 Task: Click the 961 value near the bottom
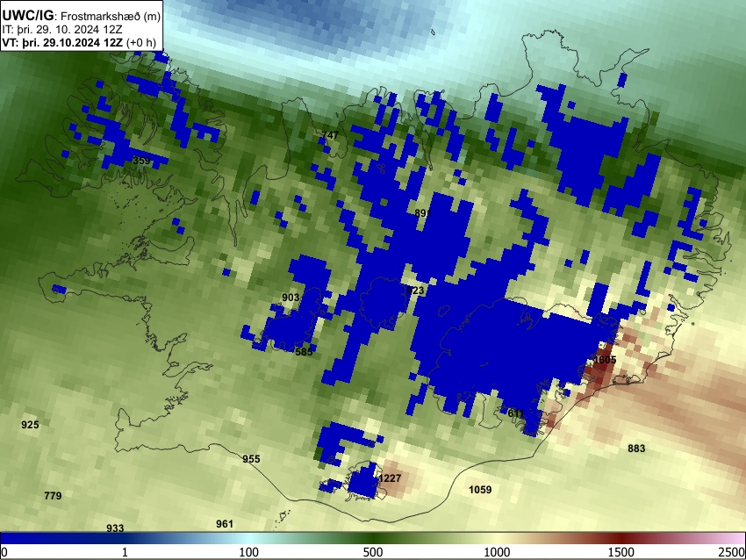[225, 524]
